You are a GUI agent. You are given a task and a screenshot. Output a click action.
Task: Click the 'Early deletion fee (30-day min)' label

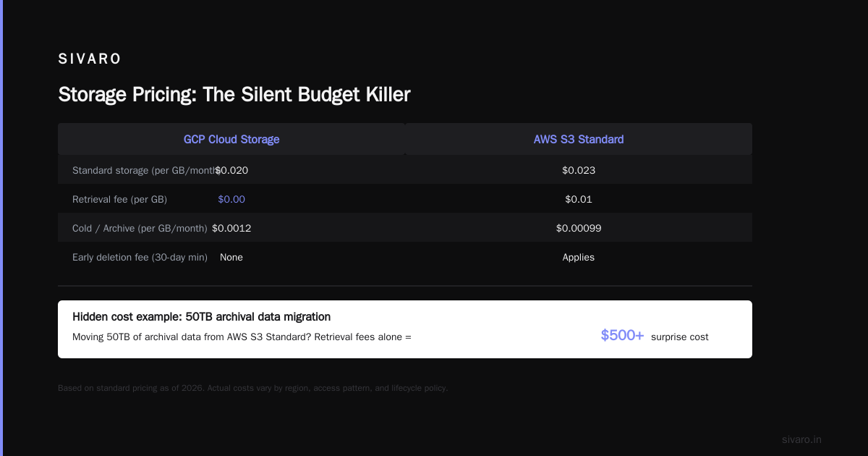pos(140,257)
